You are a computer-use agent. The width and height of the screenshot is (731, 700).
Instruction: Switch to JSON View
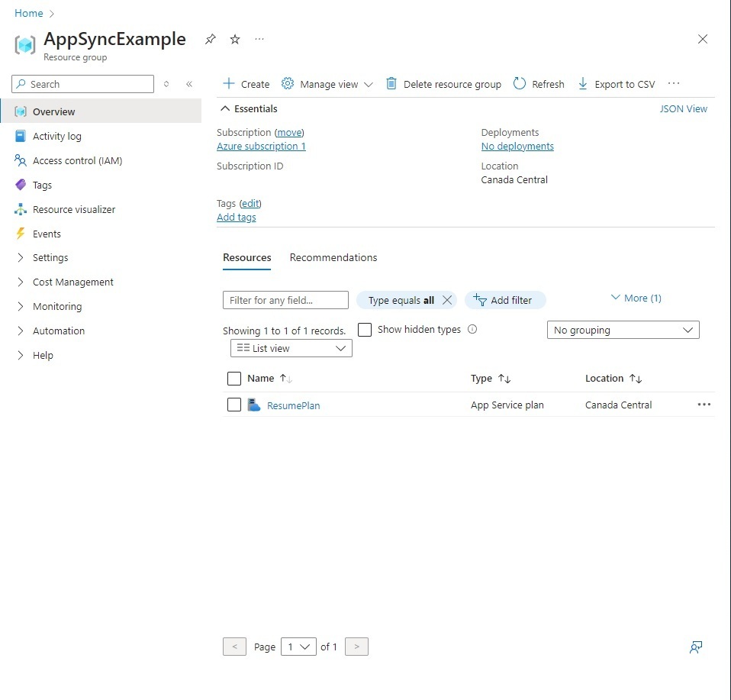(683, 108)
